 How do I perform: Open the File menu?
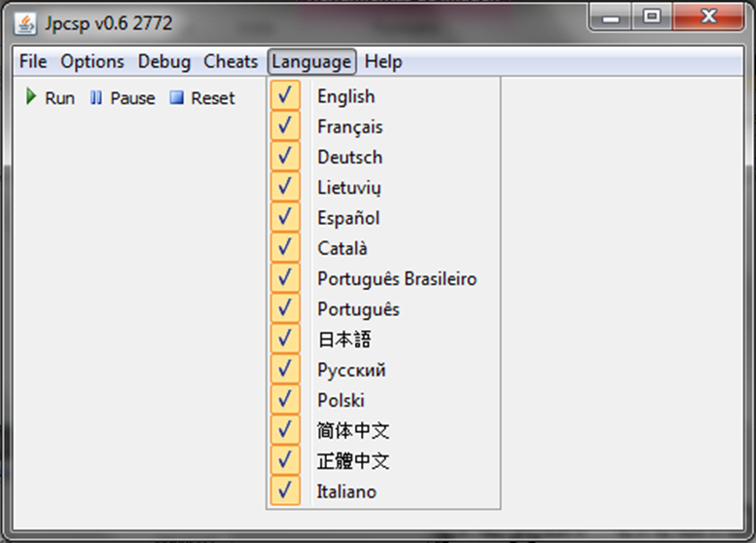click(x=33, y=61)
